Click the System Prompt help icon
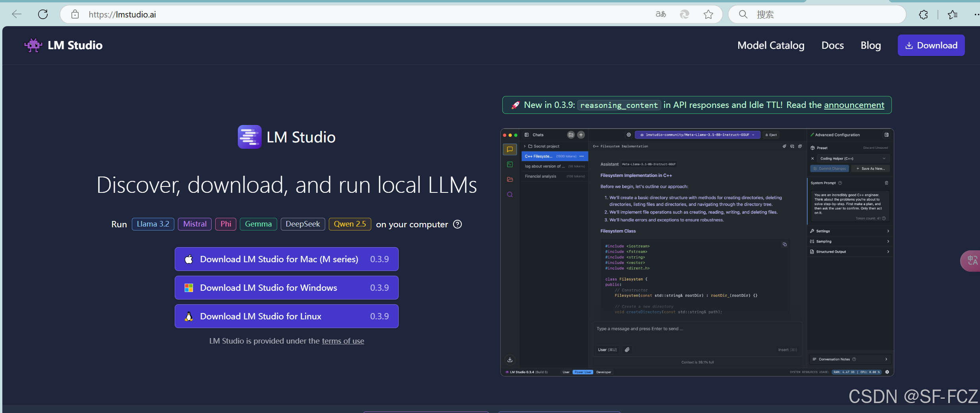This screenshot has height=413, width=980. (840, 183)
